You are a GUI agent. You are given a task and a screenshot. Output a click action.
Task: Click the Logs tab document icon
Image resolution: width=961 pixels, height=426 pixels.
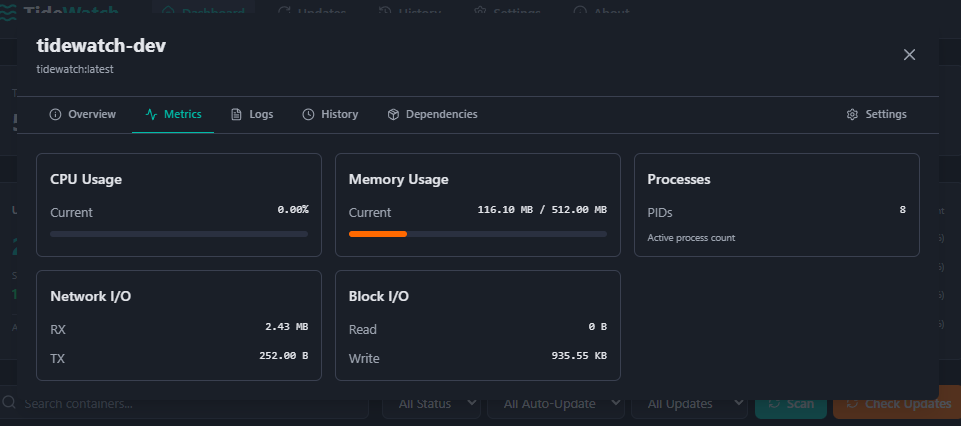pos(236,115)
